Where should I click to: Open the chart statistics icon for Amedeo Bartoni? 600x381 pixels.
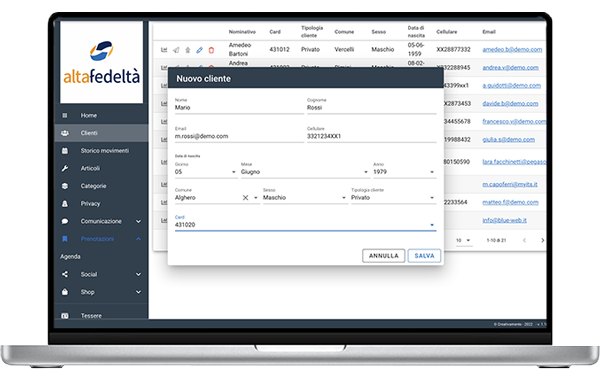click(x=164, y=50)
